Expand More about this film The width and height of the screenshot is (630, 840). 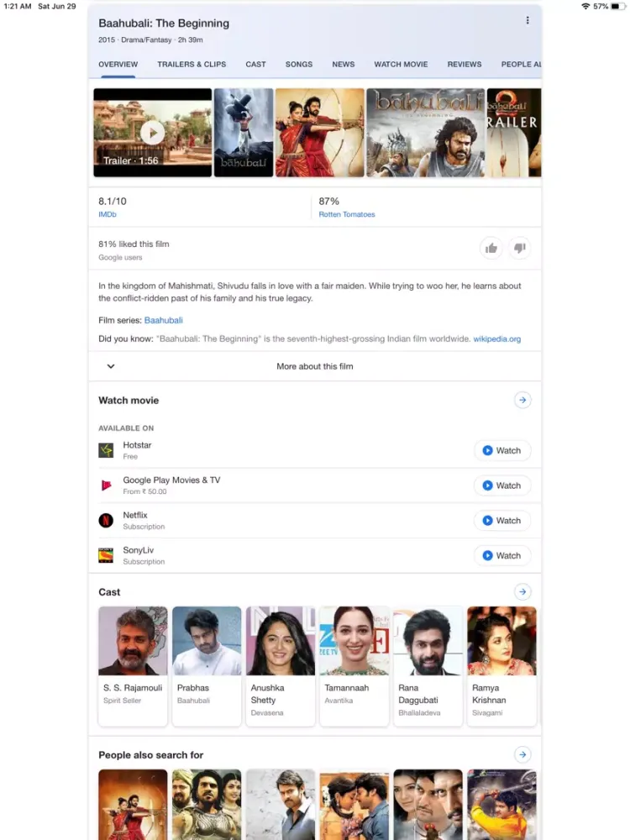pos(314,366)
